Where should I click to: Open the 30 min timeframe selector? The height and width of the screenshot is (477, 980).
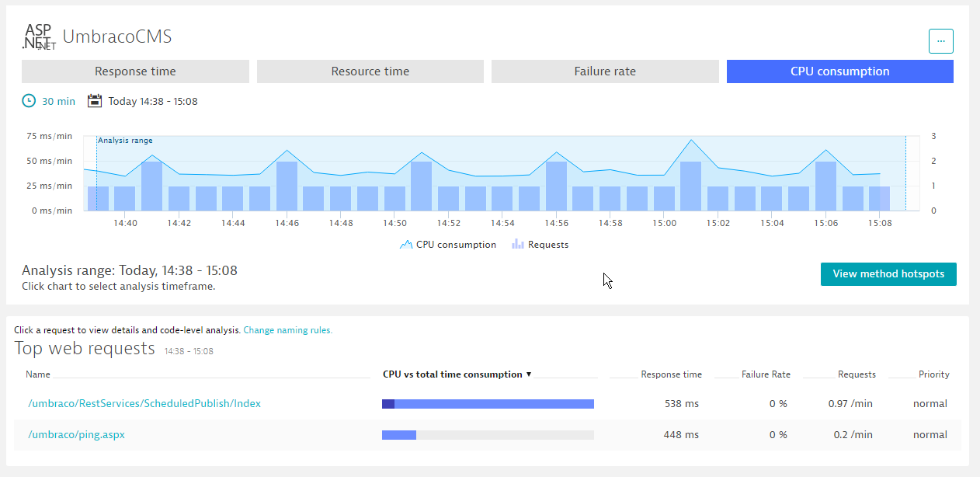pos(58,101)
